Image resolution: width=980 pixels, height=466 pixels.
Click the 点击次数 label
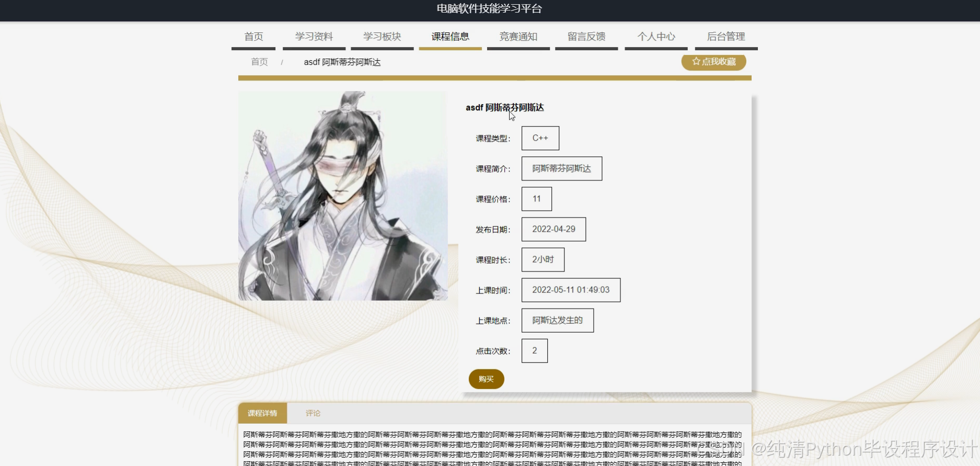(493, 351)
